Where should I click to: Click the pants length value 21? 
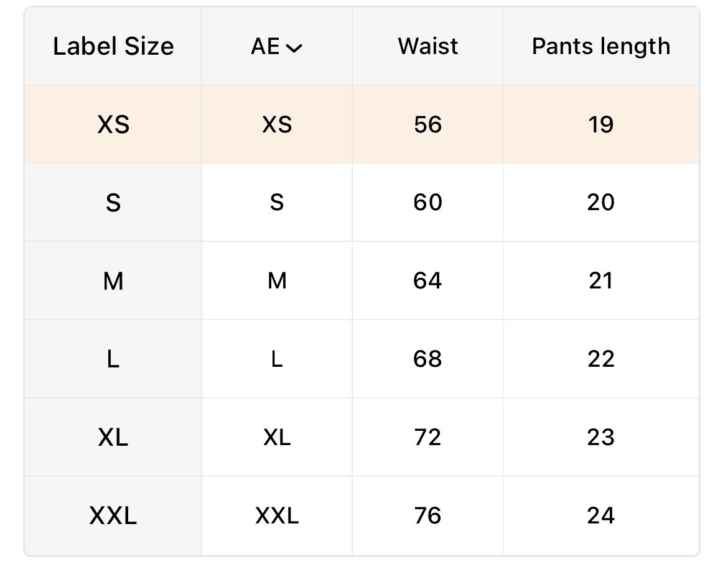tap(601, 281)
